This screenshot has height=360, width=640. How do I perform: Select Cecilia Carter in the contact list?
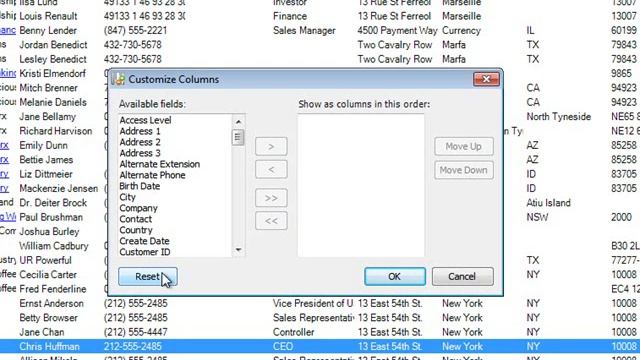(48, 275)
